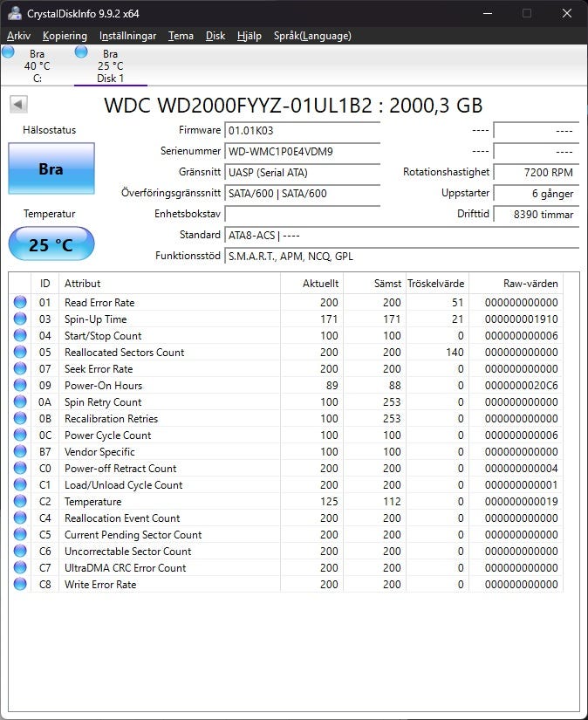This screenshot has height=720, width=588.
Task: Click status orb for Uncorrectable Sector Count row
Action: (20, 551)
